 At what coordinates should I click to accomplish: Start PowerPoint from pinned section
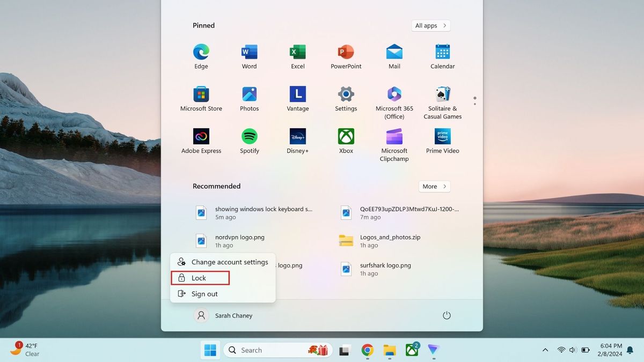[346, 54]
